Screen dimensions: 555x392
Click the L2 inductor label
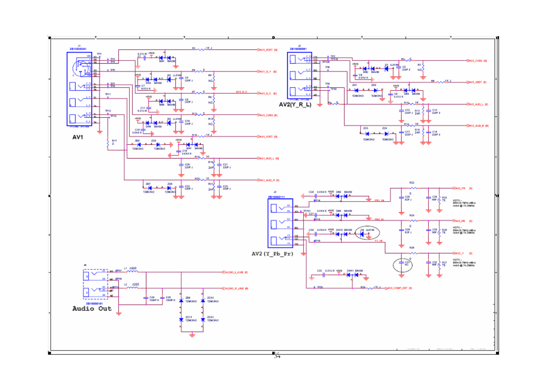126,285
